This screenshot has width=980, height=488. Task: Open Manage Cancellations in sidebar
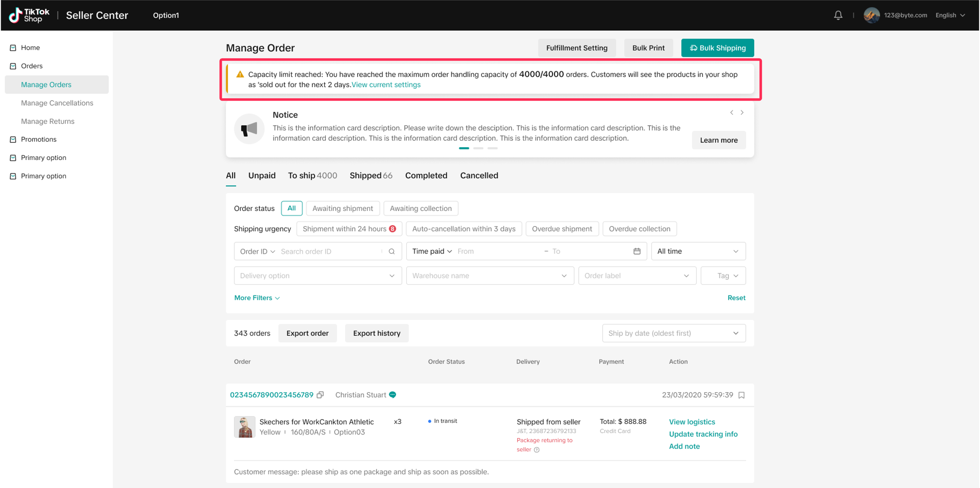pyautogui.click(x=57, y=103)
